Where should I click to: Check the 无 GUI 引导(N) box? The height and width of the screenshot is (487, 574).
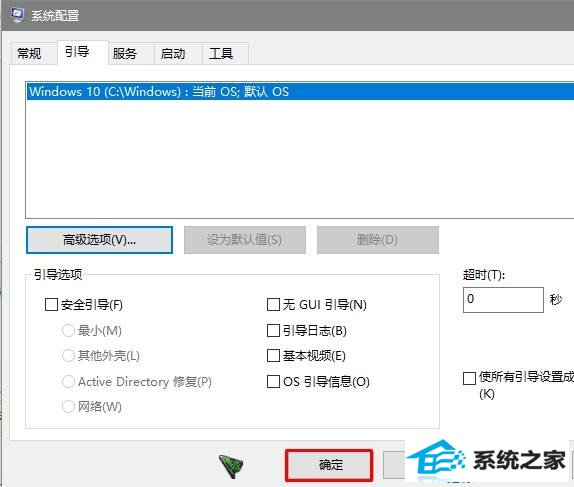click(x=273, y=304)
